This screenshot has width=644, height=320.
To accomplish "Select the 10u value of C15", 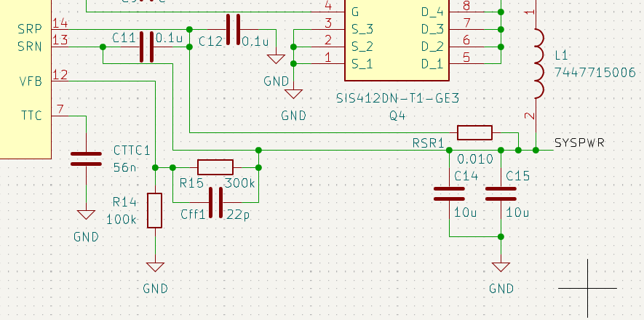I will tap(517, 212).
